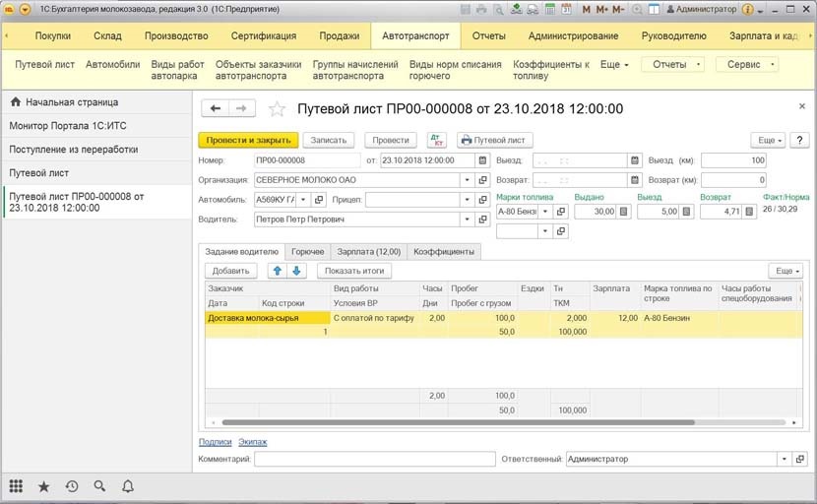Click the calendar icon in title bar

pyautogui.click(x=566, y=10)
